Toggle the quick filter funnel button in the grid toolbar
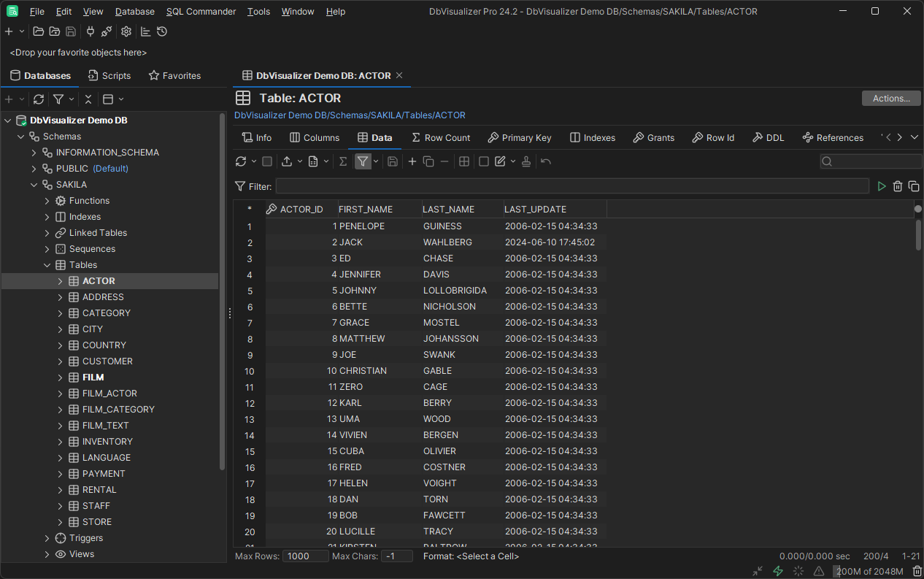 [362, 161]
